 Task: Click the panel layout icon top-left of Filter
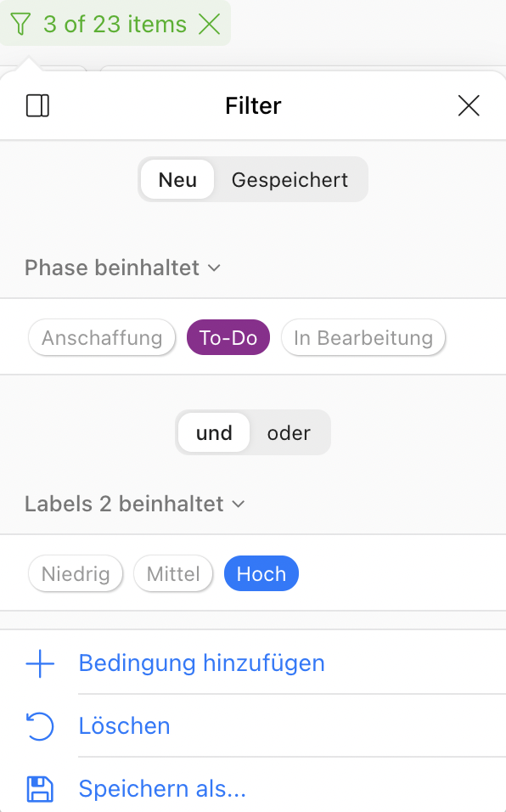pos(37,105)
